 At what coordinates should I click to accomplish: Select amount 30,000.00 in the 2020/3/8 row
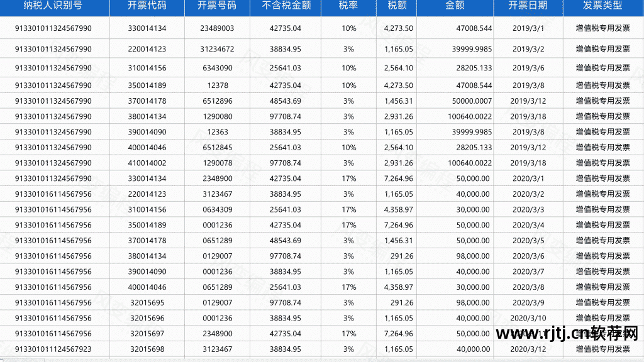click(473, 287)
